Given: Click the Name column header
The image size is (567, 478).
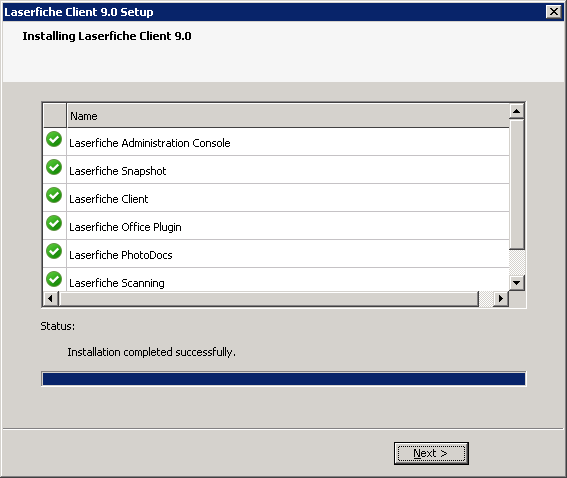Looking at the screenshot, I should click(288, 116).
